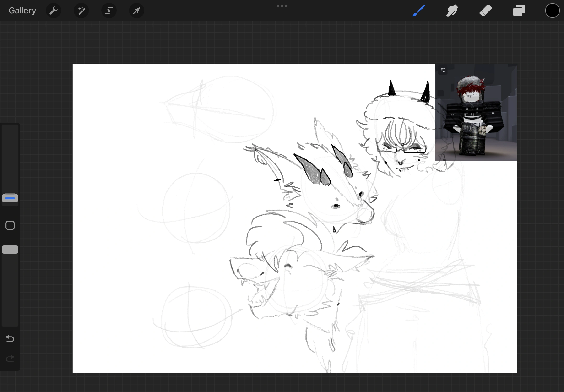Tap the gray swatch at sidebar bottom
This screenshot has height=392, width=564.
coord(10,249)
